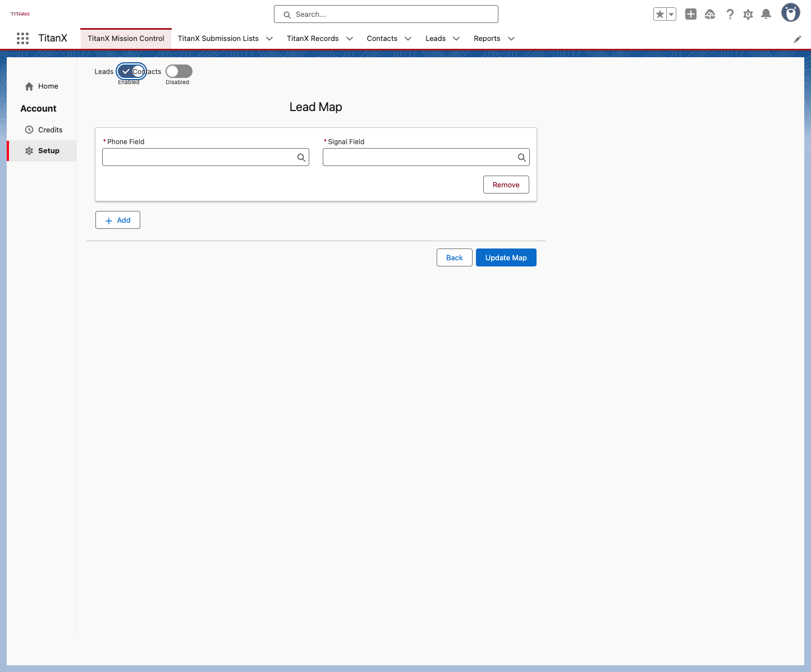The height and width of the screenshot is (672, 811).
Task: Open the Leads navigation tab
Action: coord(436,39)
